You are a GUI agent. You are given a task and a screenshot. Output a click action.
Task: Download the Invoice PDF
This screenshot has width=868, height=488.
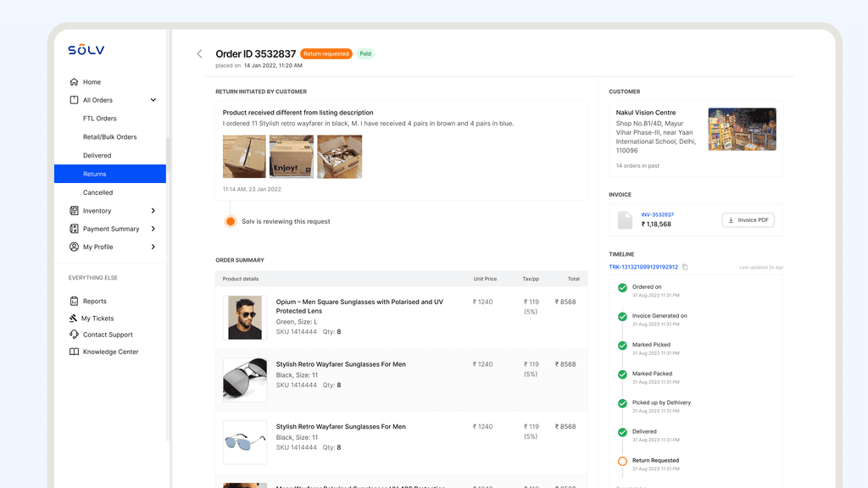tap(748, 220)
